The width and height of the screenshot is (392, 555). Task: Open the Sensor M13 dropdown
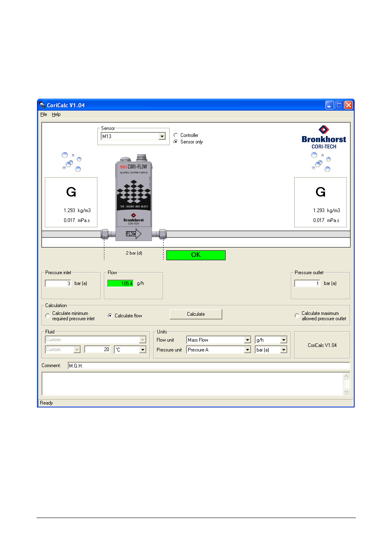tap(162, 136)
